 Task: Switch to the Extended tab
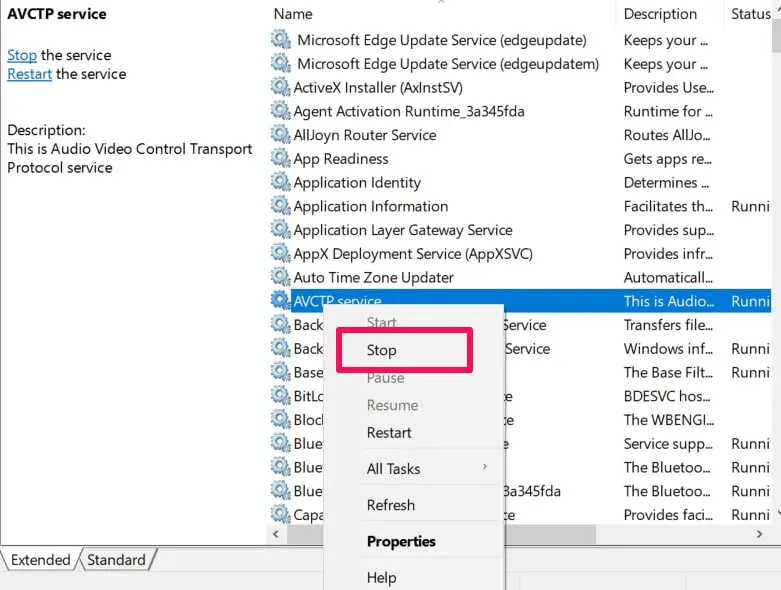pyautogui.click(x=40, y=560)
